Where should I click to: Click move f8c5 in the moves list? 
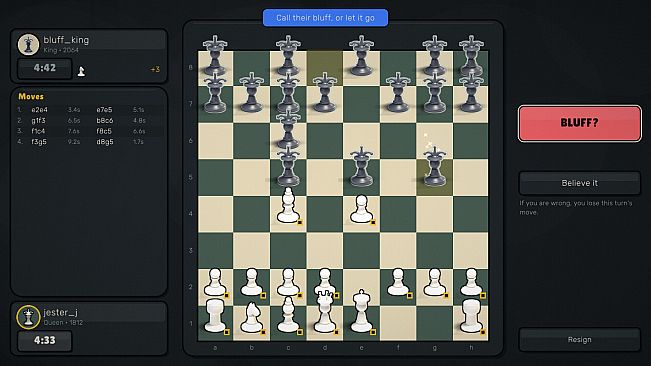(104, 131)
